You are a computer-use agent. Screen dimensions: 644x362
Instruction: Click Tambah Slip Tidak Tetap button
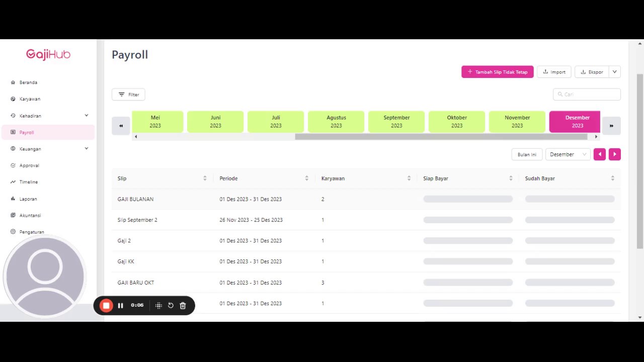(x=498, y=72)
